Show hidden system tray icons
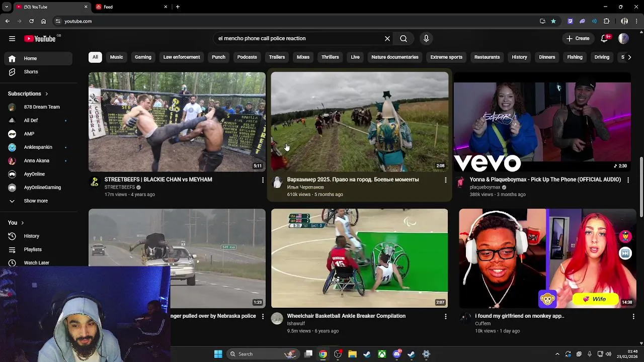Image resolution: width=644 pixels, height=362 pixels. click(557, 354)
